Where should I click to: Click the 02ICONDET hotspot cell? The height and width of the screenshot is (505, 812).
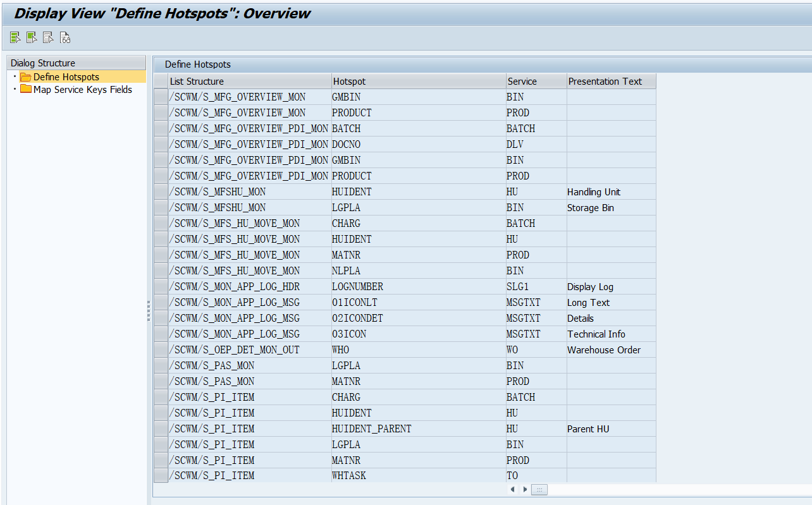click(419, 319)
